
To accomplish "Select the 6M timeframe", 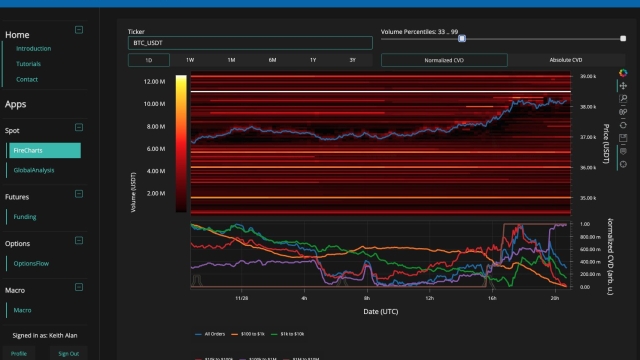I will pyautogui.click(x=272, y=60).
